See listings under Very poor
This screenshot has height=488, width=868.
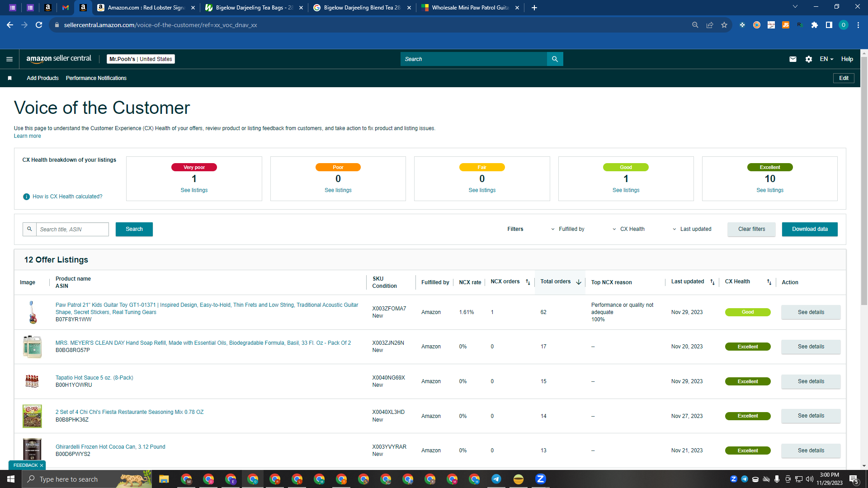194,190
